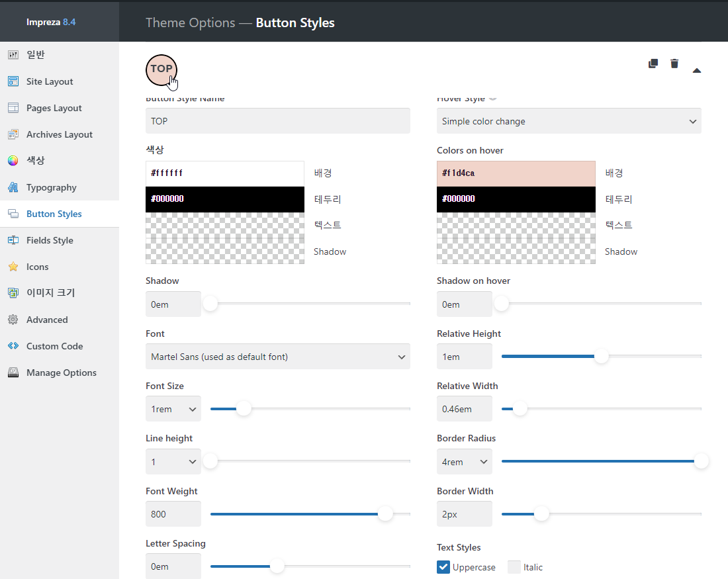This screenshot has width=728, height=579.
Task: Click the Typography sidebar icon
Action: tap(13, 187)
